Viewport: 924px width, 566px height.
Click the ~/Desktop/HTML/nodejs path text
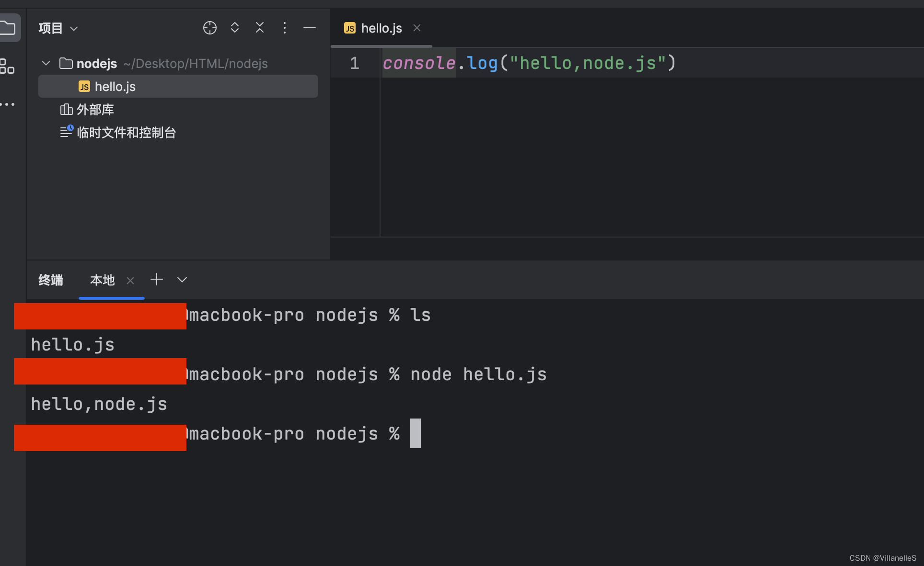coord(196,64)
